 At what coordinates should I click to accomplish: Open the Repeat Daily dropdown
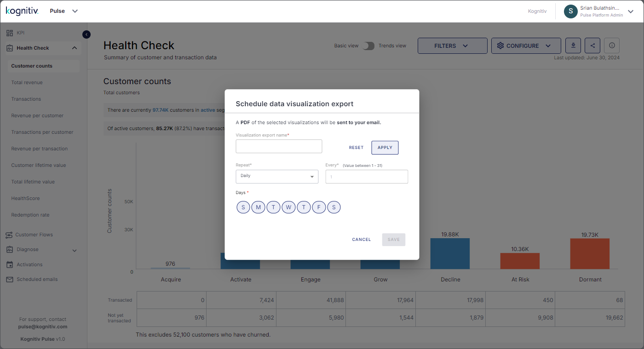pyautogui.click(x=277, y=177)
